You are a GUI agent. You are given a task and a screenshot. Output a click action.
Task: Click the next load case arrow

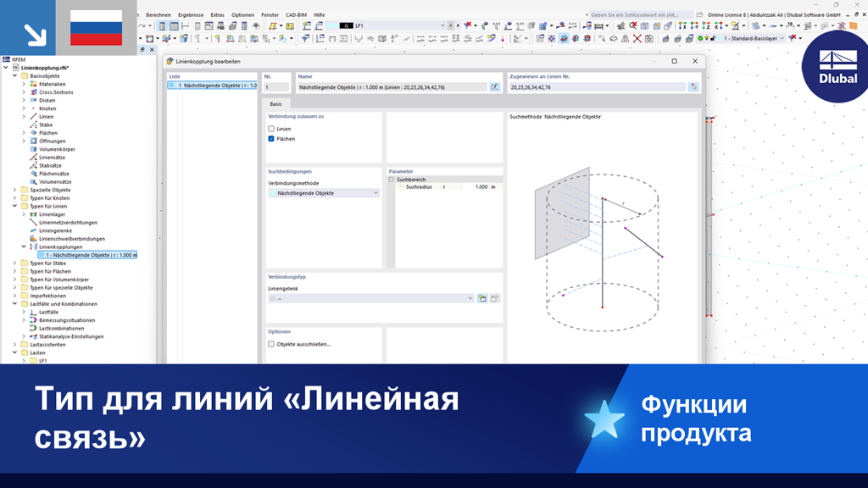457,25
